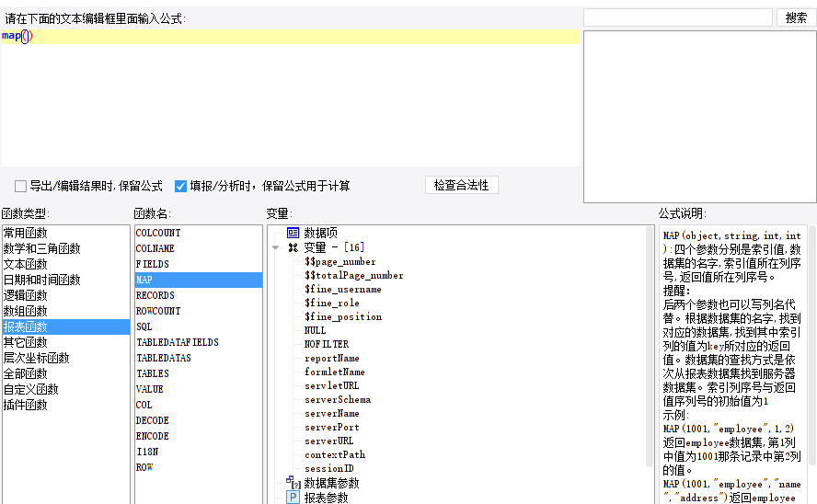Select the serverPort variable
Screen dimensions: 817x504
(x=332, y=427)
